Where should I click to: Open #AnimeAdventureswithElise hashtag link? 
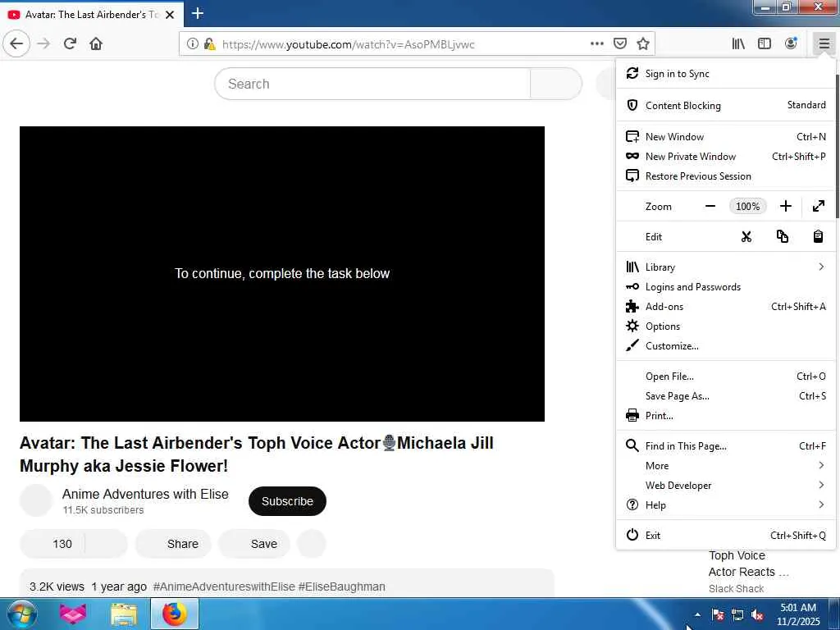(224, 587)
